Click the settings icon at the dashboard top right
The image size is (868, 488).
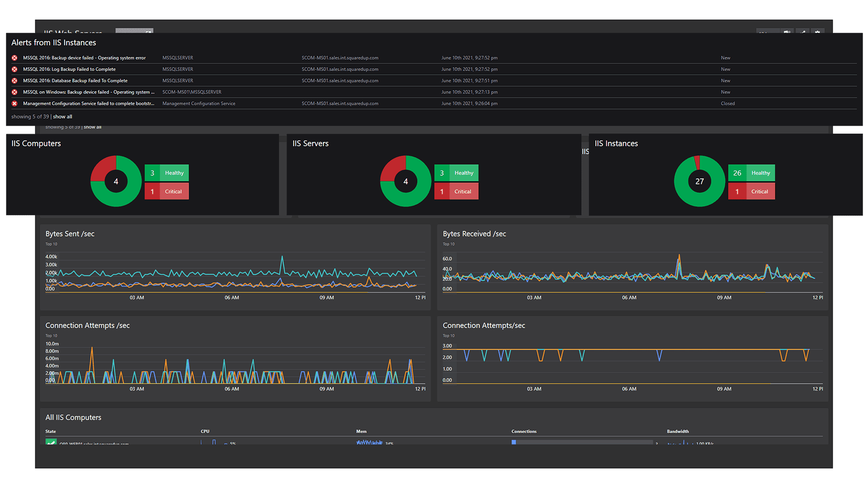click(818, 33)
